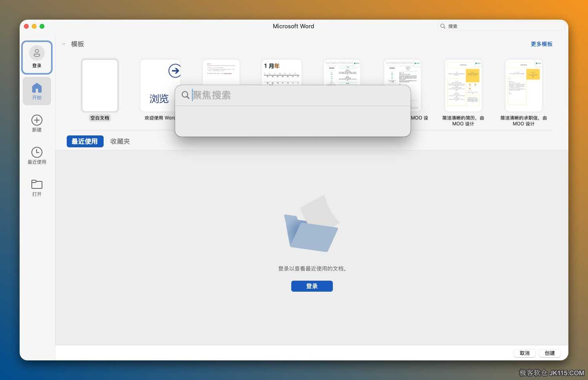Screen dimensions: 588x380
Task: Click the 创建 button
Action: (x=550, y=353)
